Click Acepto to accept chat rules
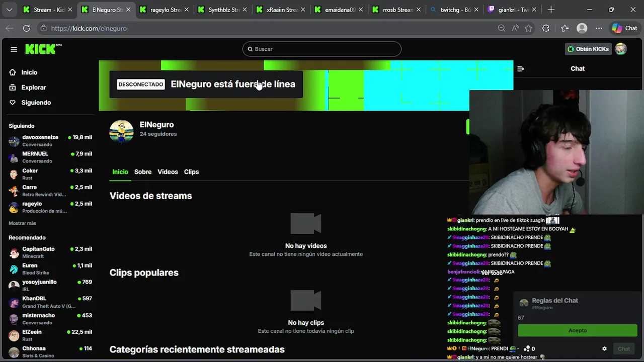This screenshot has height=362, width=644. (578, 330)
